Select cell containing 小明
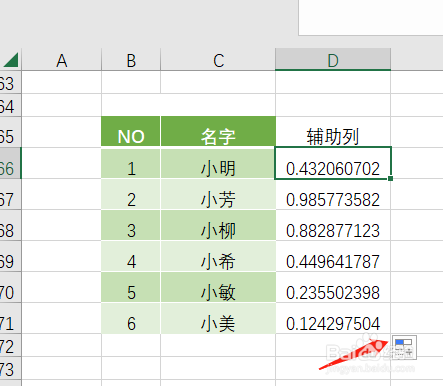The width and height of the screenshot is (443, 386). point(218,163)
